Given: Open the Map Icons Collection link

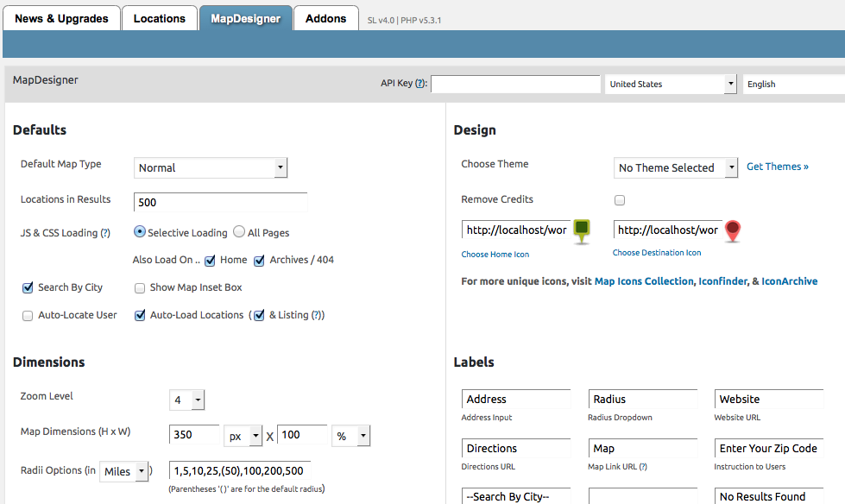Looking at the screenshot, I should point(644,281).
